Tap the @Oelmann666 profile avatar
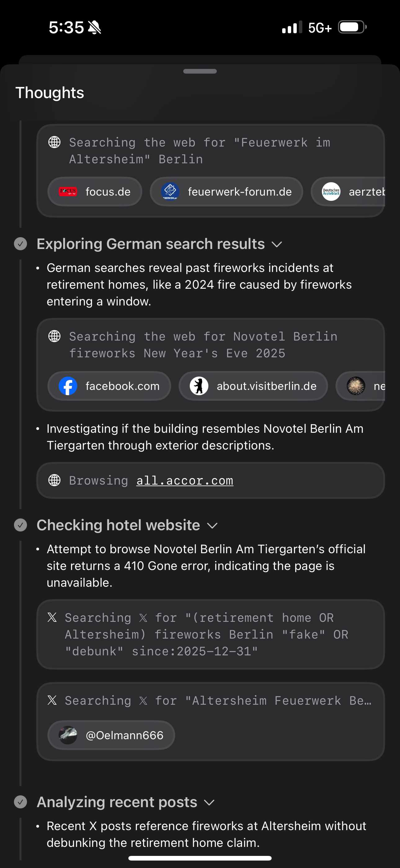The width and height of the screenshot is (400, 868). (x=68, y=735)
